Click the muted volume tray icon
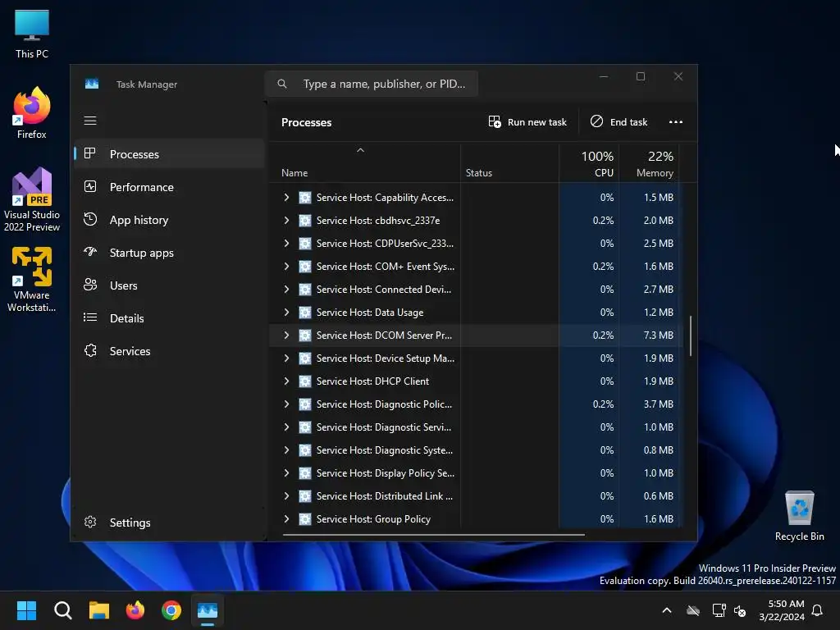This screenshot has width=840, height=630. point(740,610)
